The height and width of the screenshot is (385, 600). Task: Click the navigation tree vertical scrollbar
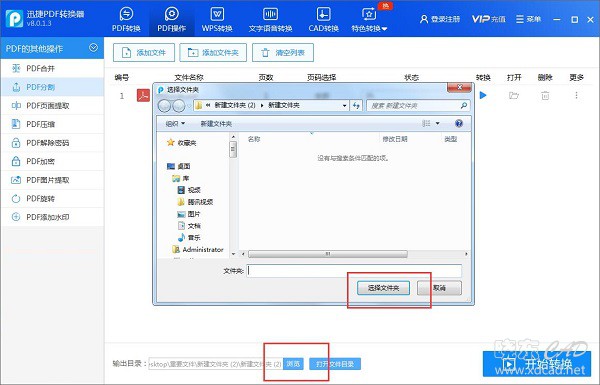tap(233, 149)
